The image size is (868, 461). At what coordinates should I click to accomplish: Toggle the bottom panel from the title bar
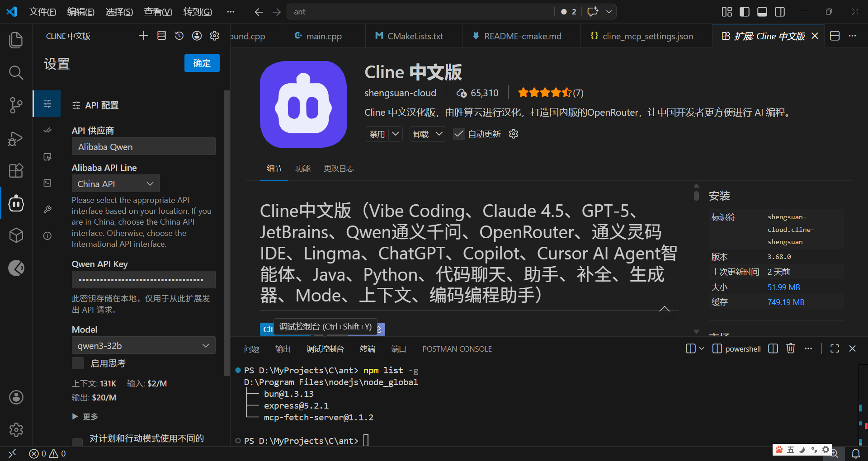762,12
